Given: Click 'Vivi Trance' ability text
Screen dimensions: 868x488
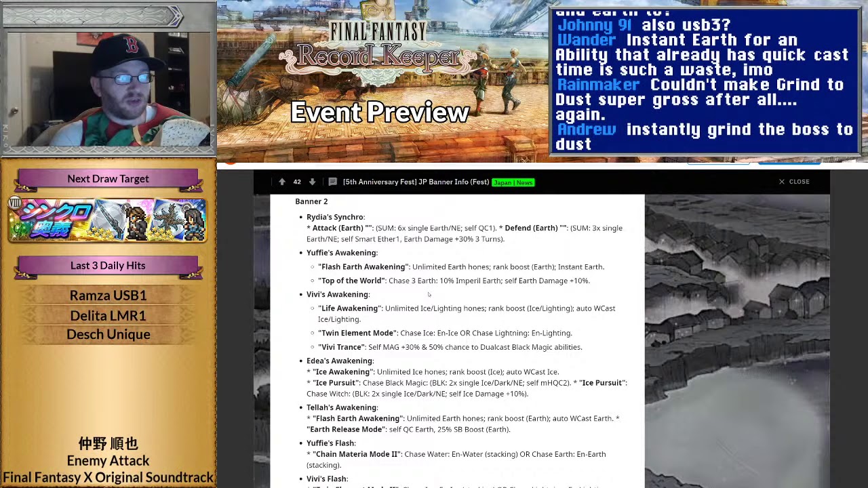Looking at the screenshot, I should (341, 347).
